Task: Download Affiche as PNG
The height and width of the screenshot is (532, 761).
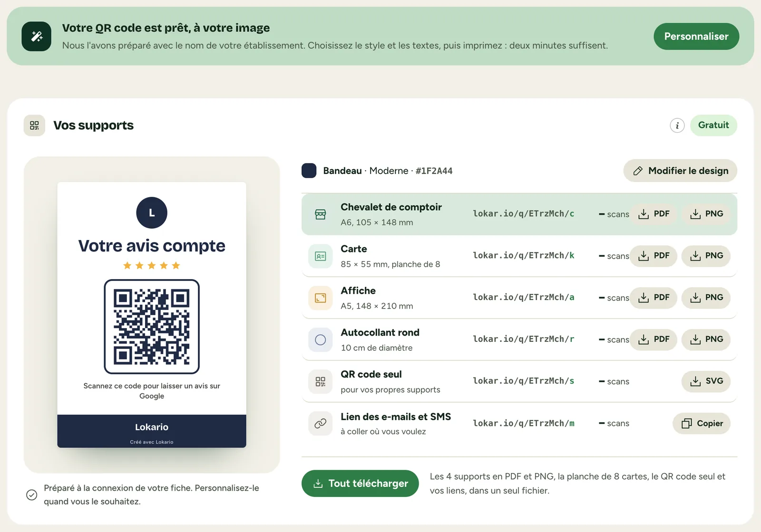Action: click(x=706, y=298)
